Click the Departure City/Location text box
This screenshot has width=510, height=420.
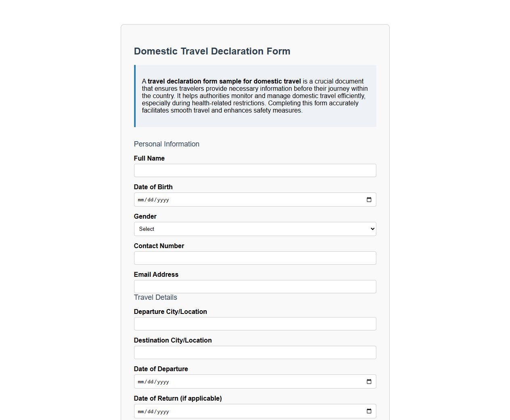(255, 324)
